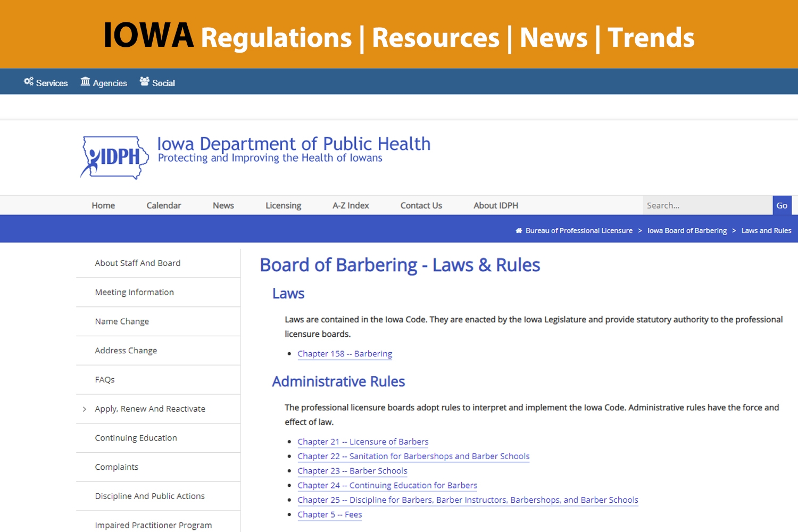Click the Social people icon
Image resolution: width=798 pixels, height=532 pixels.
click(x=144, y=81)
